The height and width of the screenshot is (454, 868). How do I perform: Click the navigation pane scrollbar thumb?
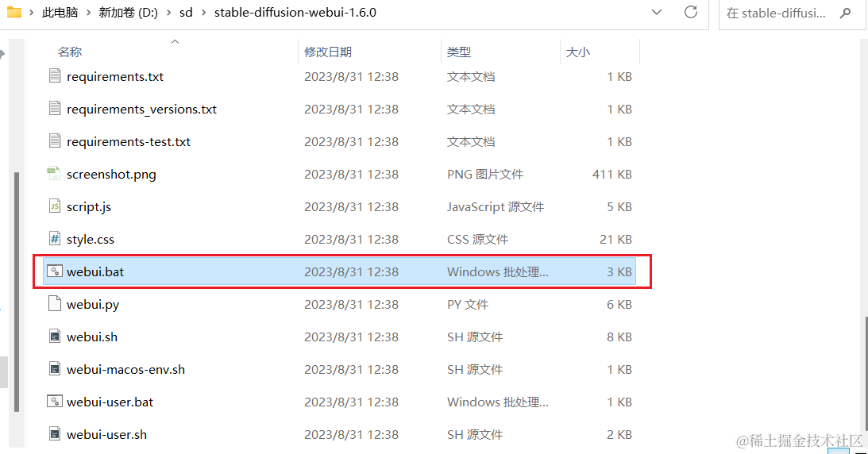[x=17, y=291]
